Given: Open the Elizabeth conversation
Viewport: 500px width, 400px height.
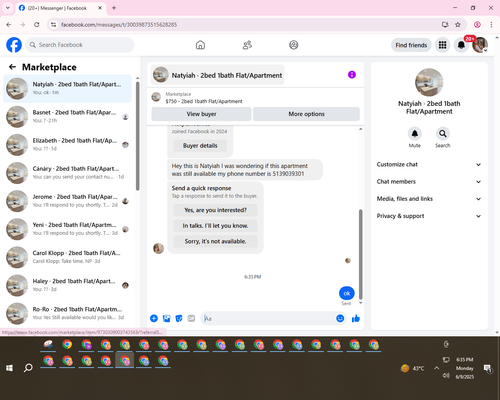Looking at the screenshot, I should click(x=67, y=145).
